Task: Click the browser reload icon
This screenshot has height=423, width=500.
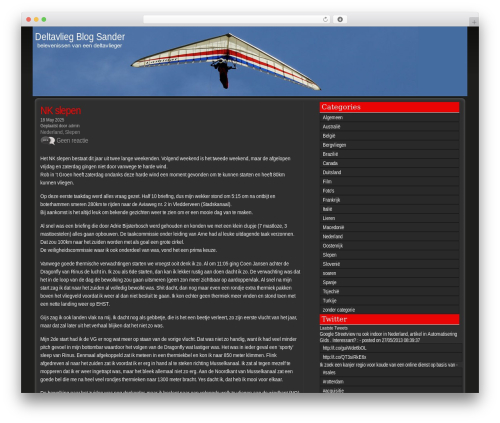Action: pyautogui.click(x=325, y=19)
